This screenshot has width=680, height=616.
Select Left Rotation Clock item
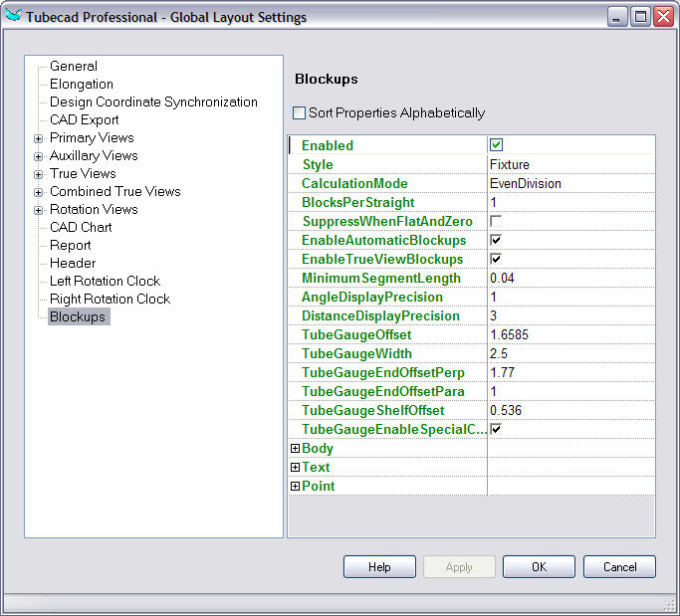(x=105, y=282)
